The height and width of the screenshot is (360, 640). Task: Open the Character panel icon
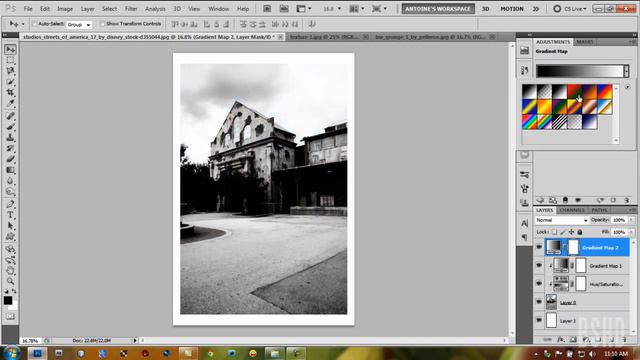(524, 223)
